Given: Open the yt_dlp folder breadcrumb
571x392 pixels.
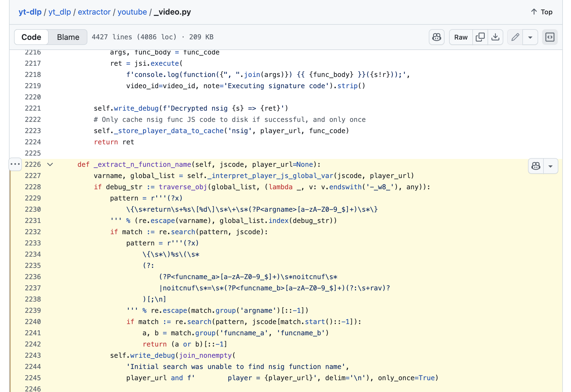Looking at the screenshot, I should tap(60, 12).
